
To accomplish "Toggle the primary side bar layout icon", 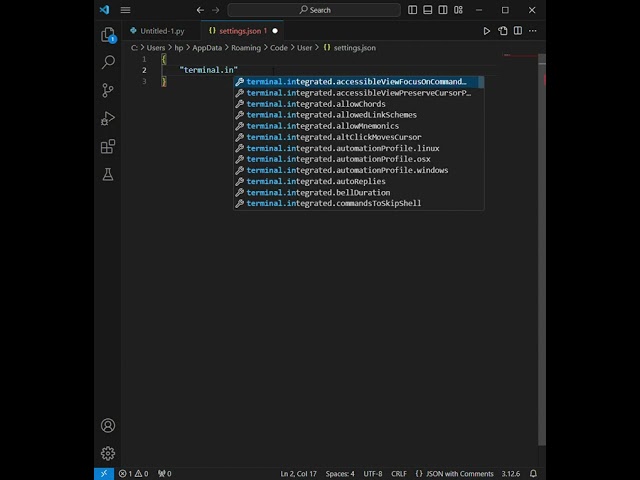I will (x=413, y=10).
